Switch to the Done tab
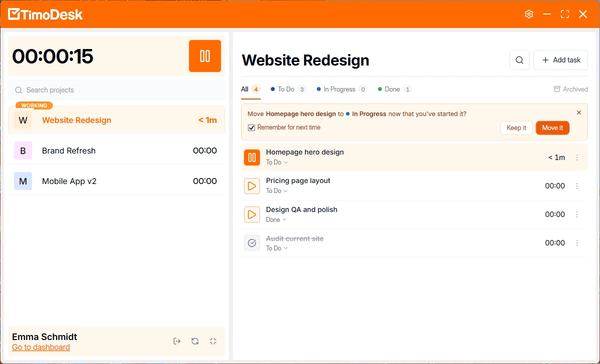This screenshot has height=364, width=600. [394, 89]
